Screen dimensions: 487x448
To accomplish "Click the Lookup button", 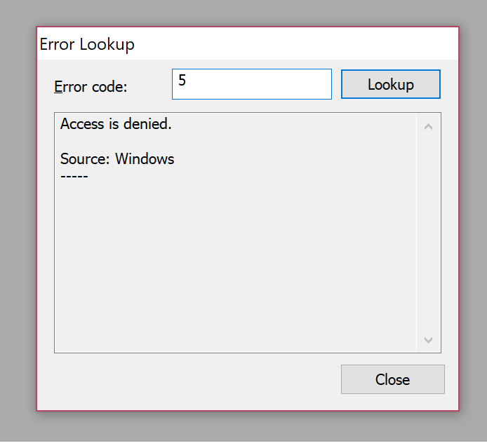I will pos(391,84).
